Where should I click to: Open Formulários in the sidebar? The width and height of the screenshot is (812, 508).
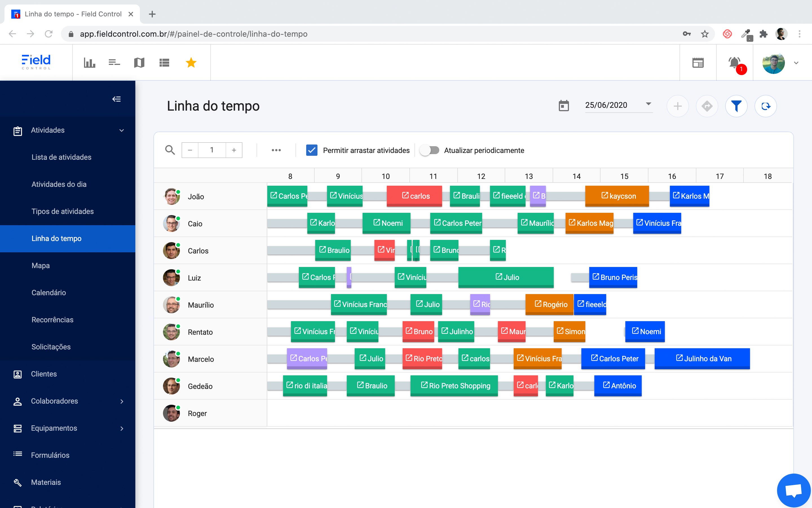point(50,455)
